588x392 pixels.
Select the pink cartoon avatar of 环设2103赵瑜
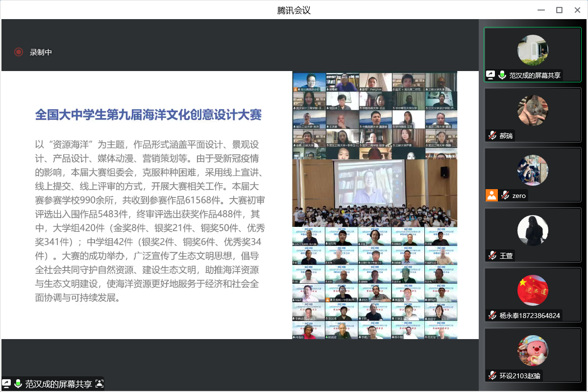533,350
